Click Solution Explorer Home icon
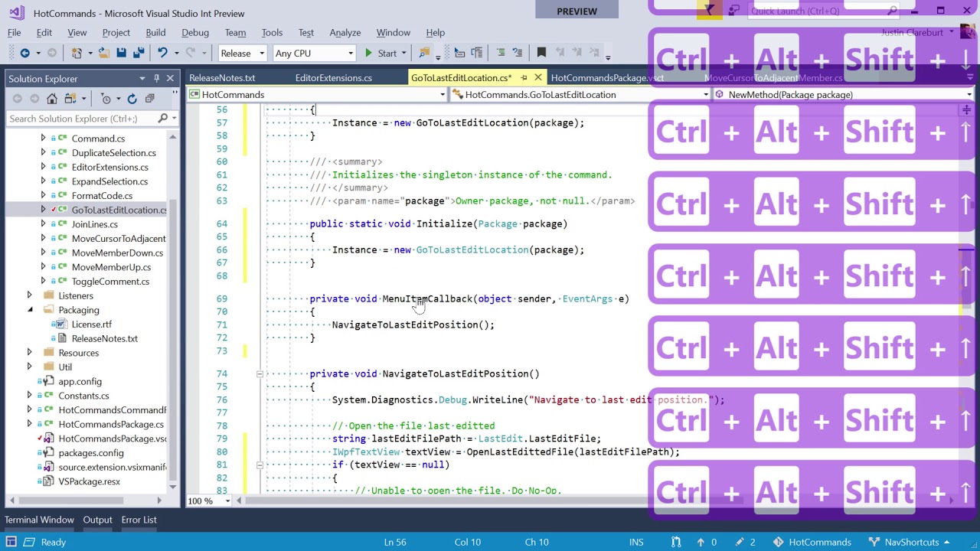 tap(52, 99)
